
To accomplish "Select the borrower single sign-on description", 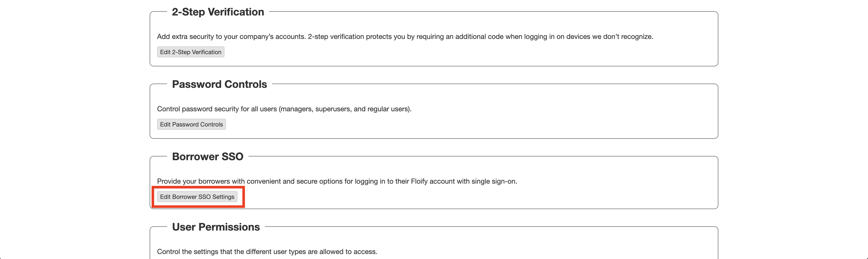I will 337,181.
